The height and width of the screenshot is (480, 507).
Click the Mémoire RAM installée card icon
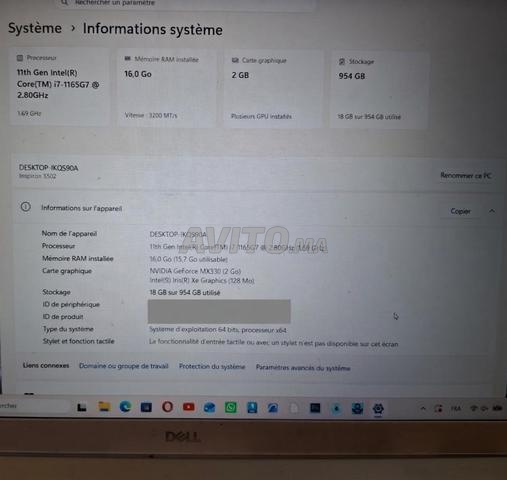(128, 59)
